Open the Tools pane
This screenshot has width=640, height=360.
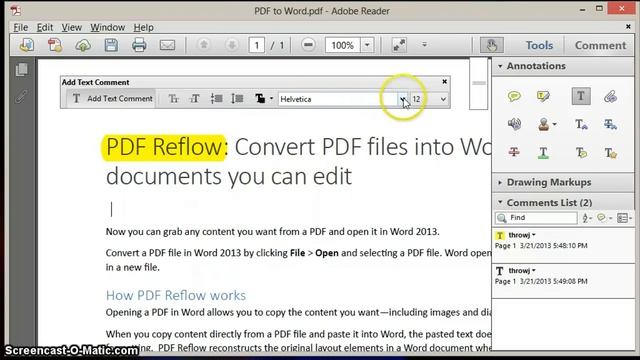pyautogui.click(x=539, y=45)
